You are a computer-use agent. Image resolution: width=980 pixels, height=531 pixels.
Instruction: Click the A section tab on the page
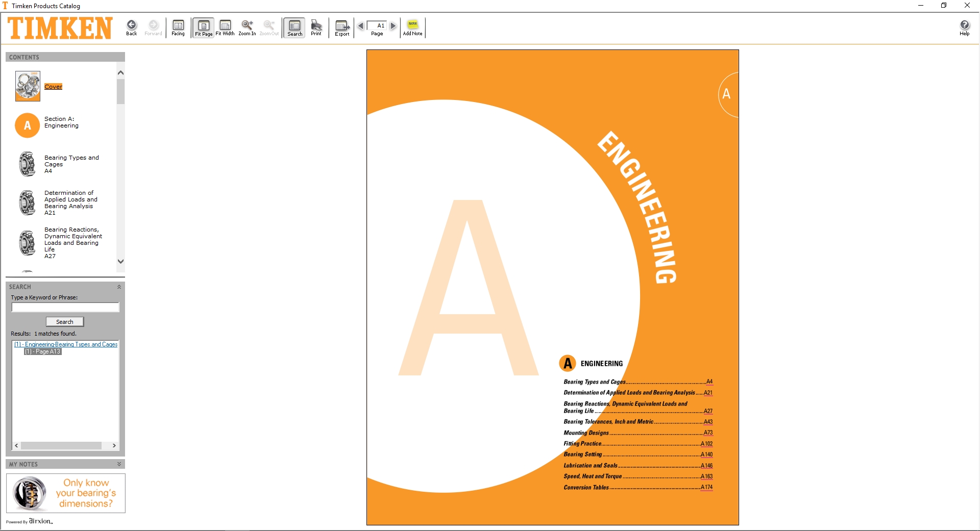pyautogui.click(x=727, y=94)
